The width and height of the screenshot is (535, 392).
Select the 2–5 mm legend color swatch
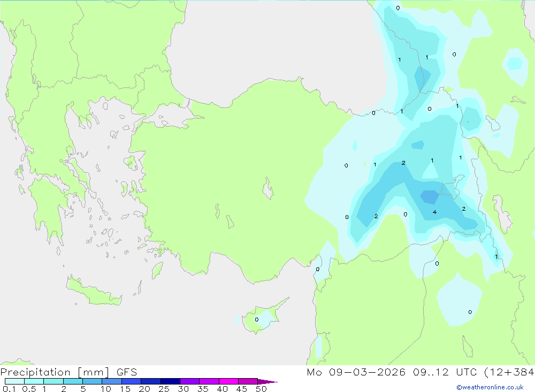[73, 381]
